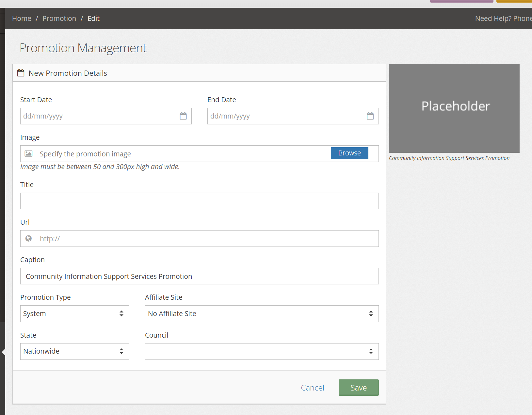
Task: Open the Affiliate Site dropdown
Action: click(262, 314)
